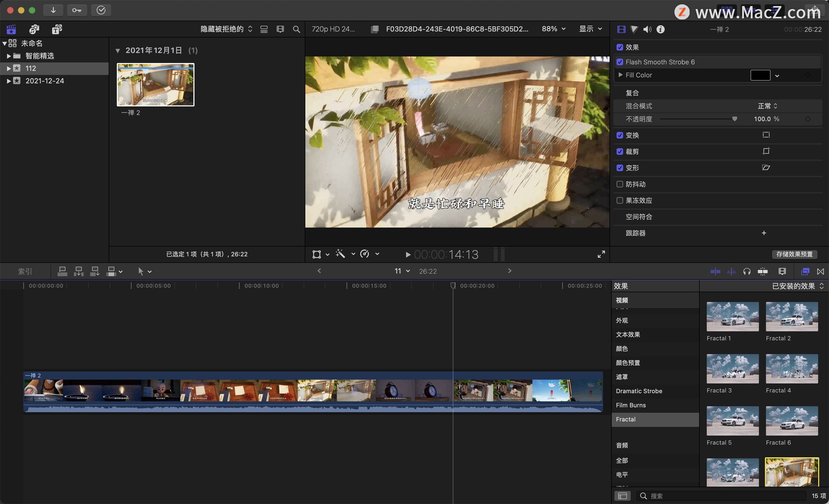Click the fullscreen viewer arrows icon
829x504 pixels.
click(601, 254)
